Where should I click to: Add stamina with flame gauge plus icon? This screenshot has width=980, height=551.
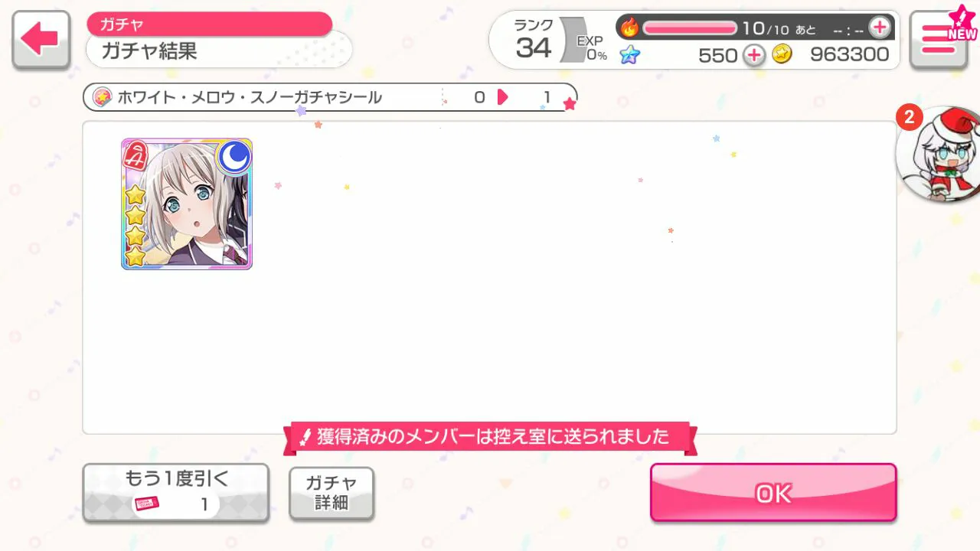pos(880,28)
